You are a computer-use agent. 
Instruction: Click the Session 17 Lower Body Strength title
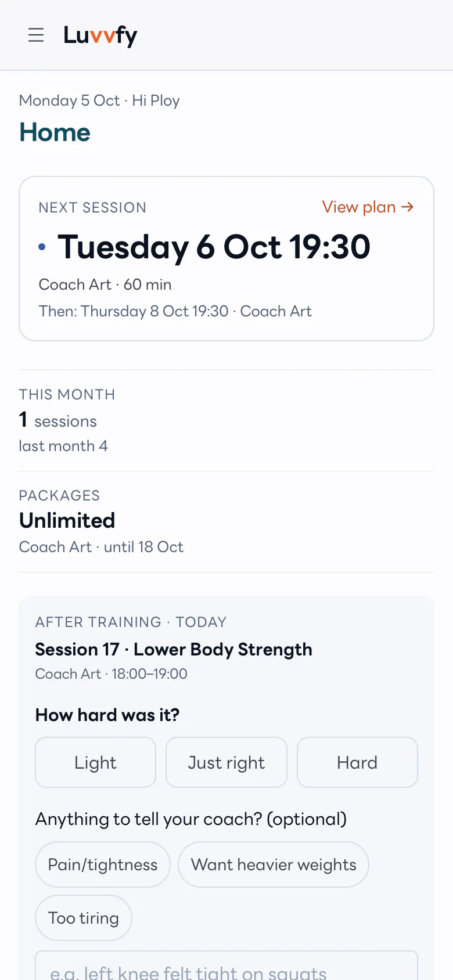[x=174, y=649]
